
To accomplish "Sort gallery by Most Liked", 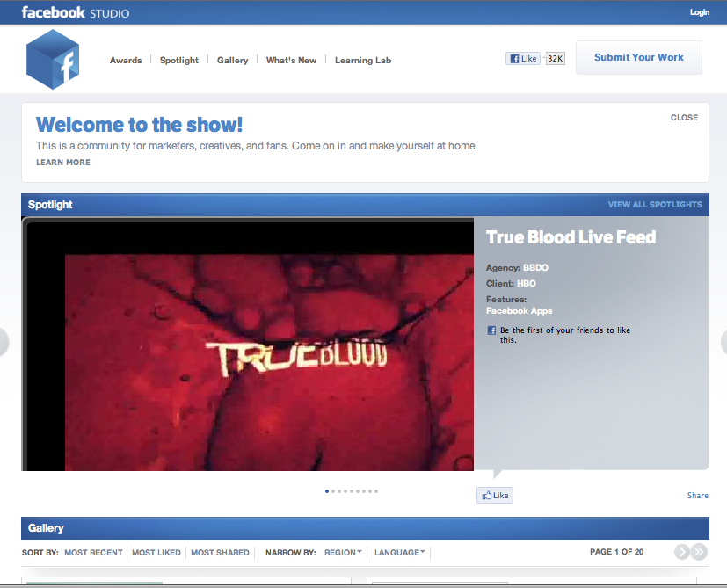I will [156, 552].
